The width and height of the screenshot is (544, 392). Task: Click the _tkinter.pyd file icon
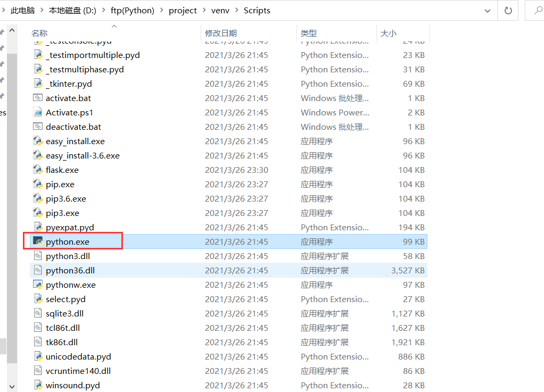click(38, 84)
